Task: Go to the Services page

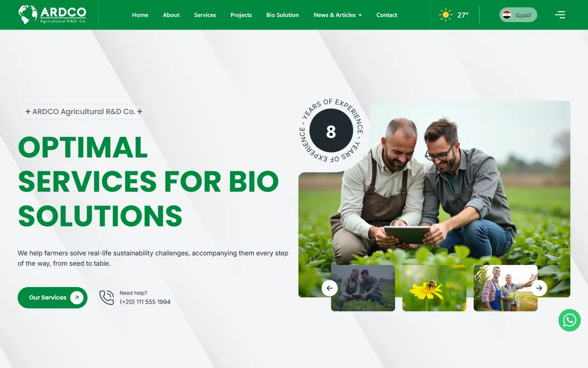Action: pyautogui.click(x=205, y=15)
